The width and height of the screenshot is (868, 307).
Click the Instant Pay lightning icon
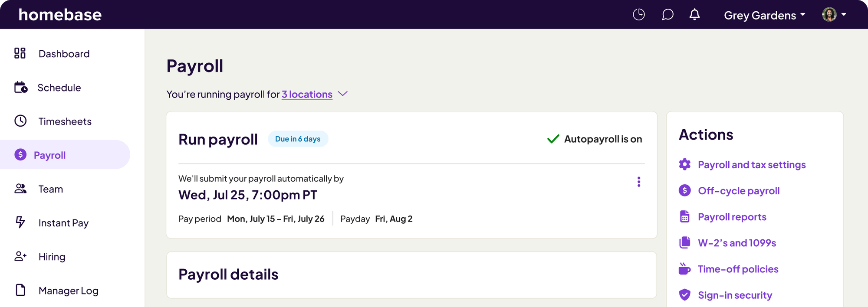(20, 222)
